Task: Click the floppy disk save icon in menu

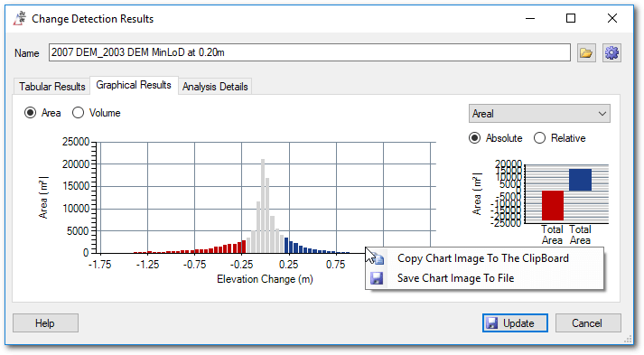Action: pyautogui.click(x=377, y=278)
